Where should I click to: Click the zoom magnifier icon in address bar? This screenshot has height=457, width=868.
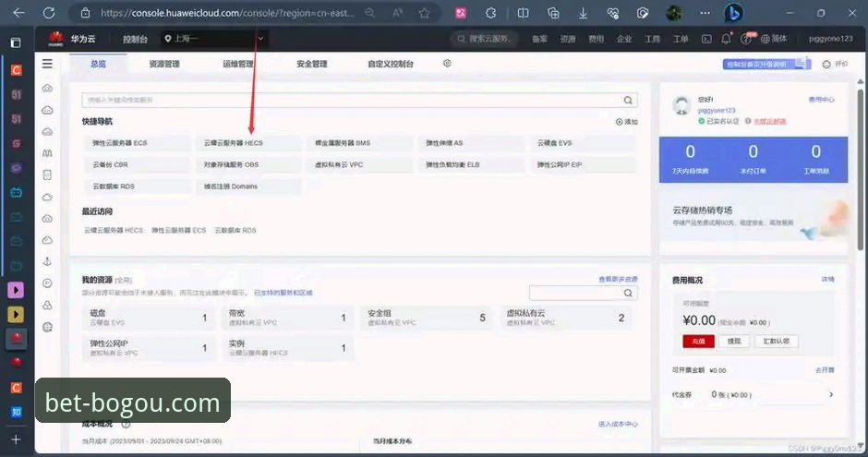tap(369, 13)
